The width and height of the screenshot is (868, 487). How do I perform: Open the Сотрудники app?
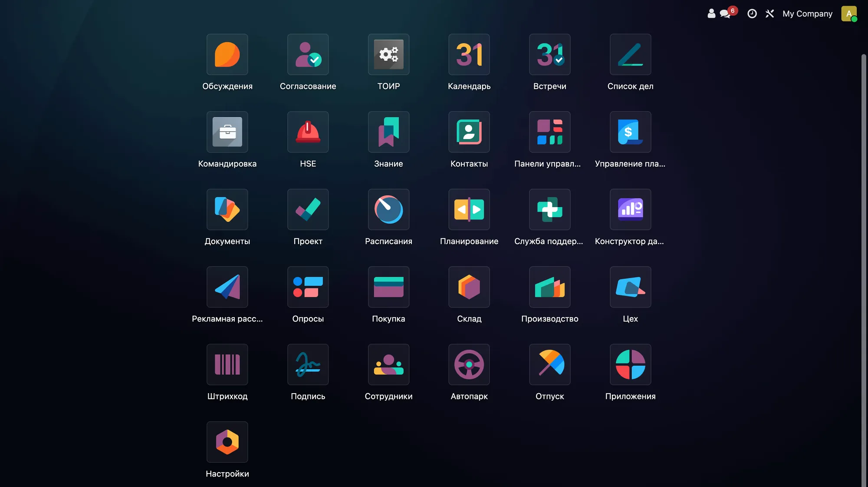click(x=388, y=364)
